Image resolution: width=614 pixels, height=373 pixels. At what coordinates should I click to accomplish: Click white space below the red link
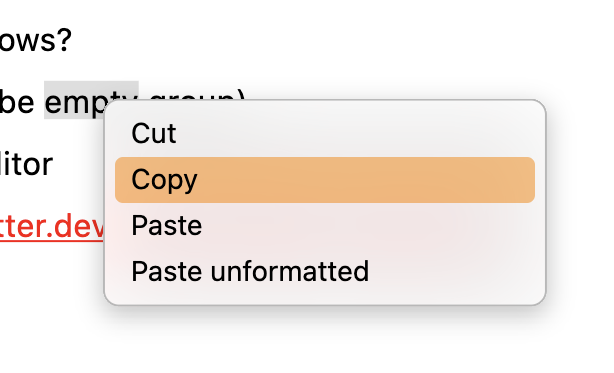(x=51, y=282)
